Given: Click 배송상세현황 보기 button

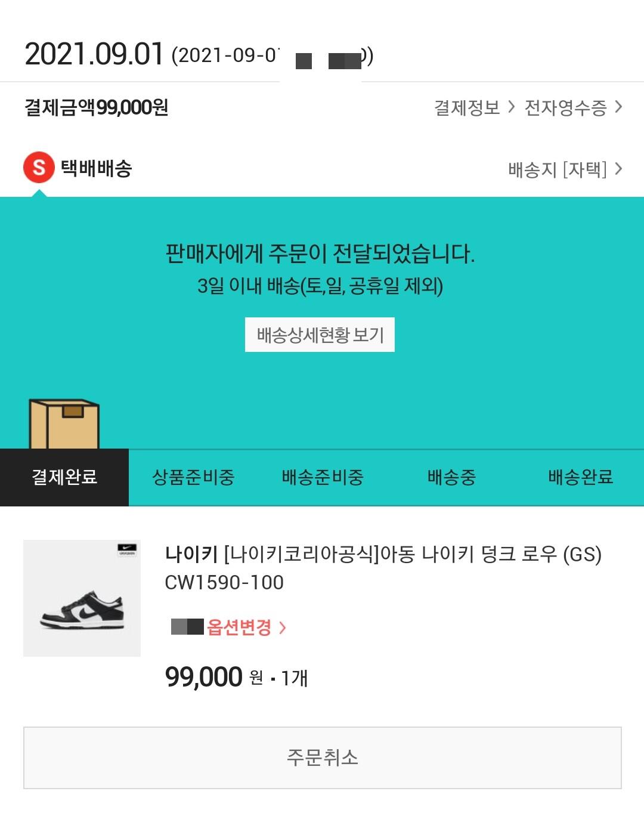Looking at the screenshot, I should click(x=320, y=335).
